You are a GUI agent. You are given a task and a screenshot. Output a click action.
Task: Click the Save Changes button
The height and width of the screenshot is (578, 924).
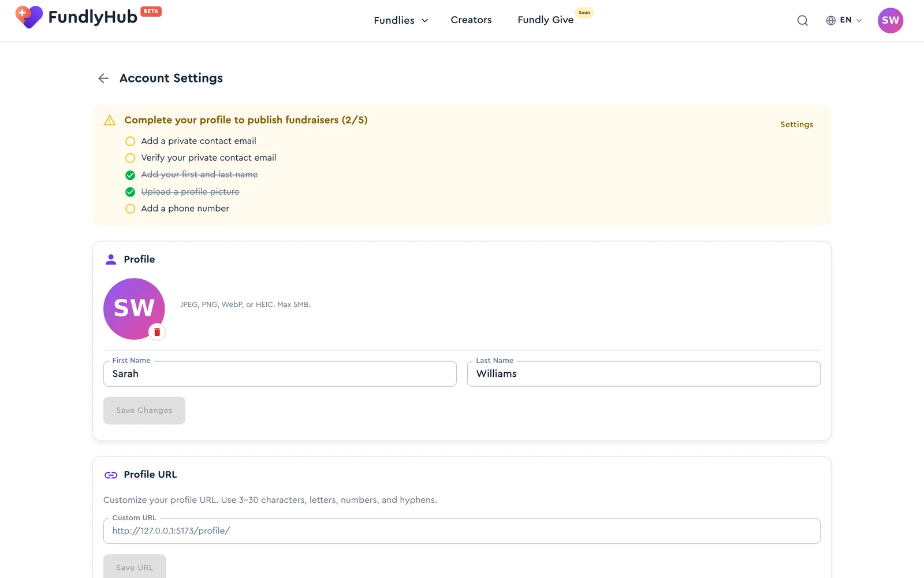144,410
